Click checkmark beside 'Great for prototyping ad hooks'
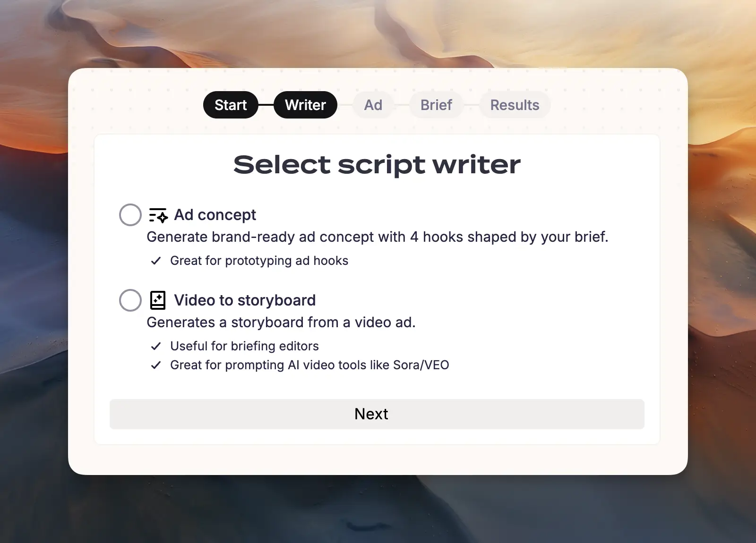Viewport: 756px width, 543px height. pos(156,261)
